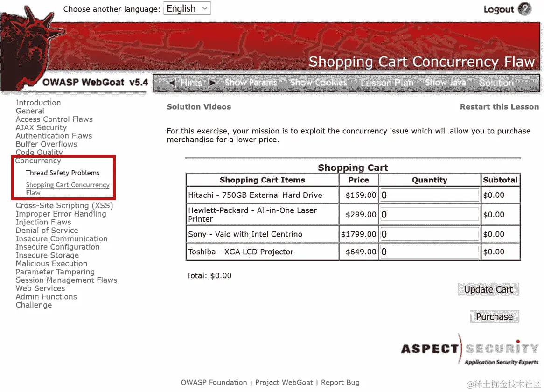Select the $1799.00 price cell
The height and width of the screenshot is (392, 544).
pos(358,235)
